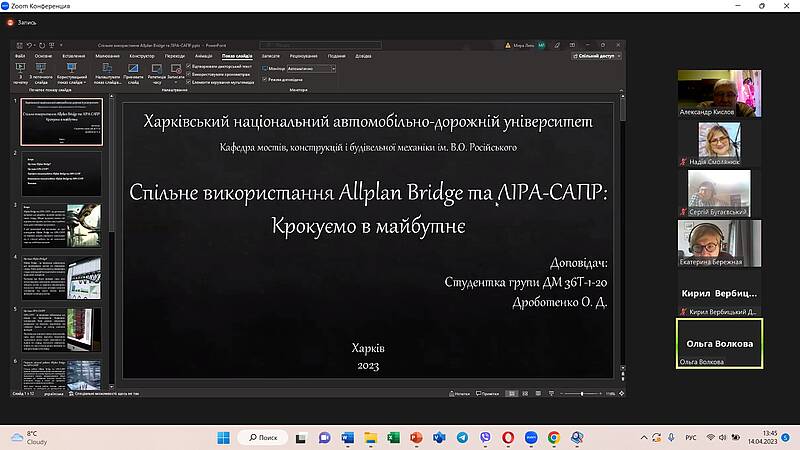The width and height of the screenshot is (800, 450).
Task: Switch to the Animations ribbon tab
Action: click(x=204, y=56)
